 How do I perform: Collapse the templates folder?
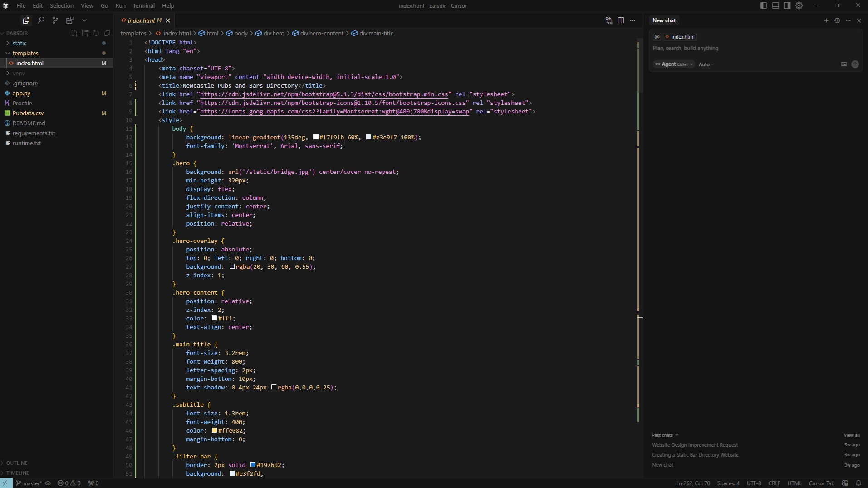[25, 53]
